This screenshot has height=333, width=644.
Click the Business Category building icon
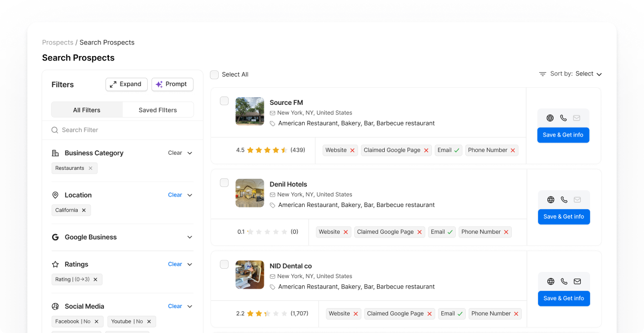[x=55, y=153]
